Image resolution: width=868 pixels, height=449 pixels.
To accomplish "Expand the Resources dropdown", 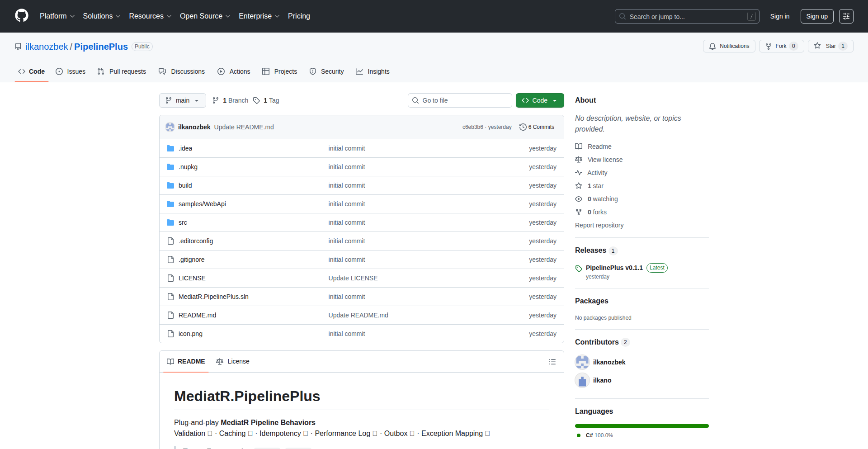I will click(150, 16).
